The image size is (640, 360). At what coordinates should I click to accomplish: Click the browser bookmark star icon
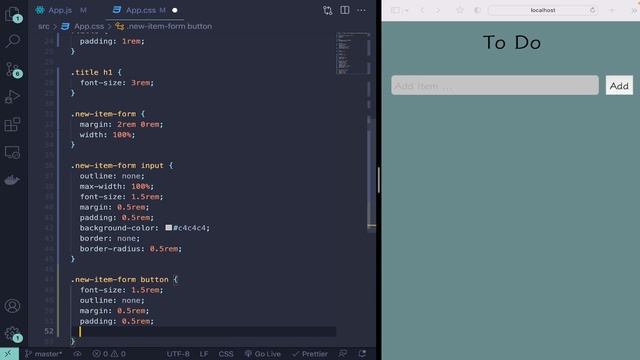pyautogui.click(x=460, y=10)
